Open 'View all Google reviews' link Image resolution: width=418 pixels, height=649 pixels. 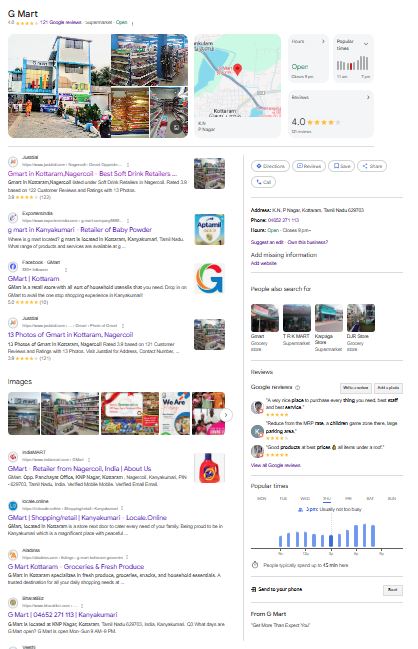[x=276, y=465]
